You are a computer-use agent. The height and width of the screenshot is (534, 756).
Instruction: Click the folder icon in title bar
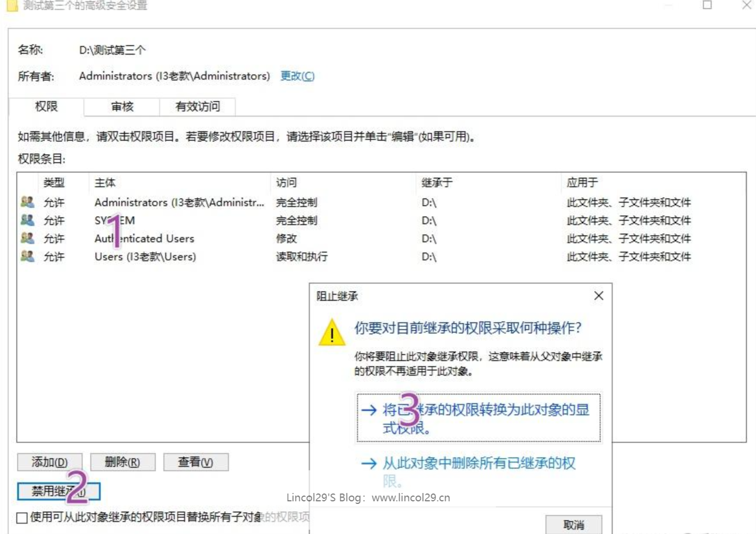click(x=12, y=6)
